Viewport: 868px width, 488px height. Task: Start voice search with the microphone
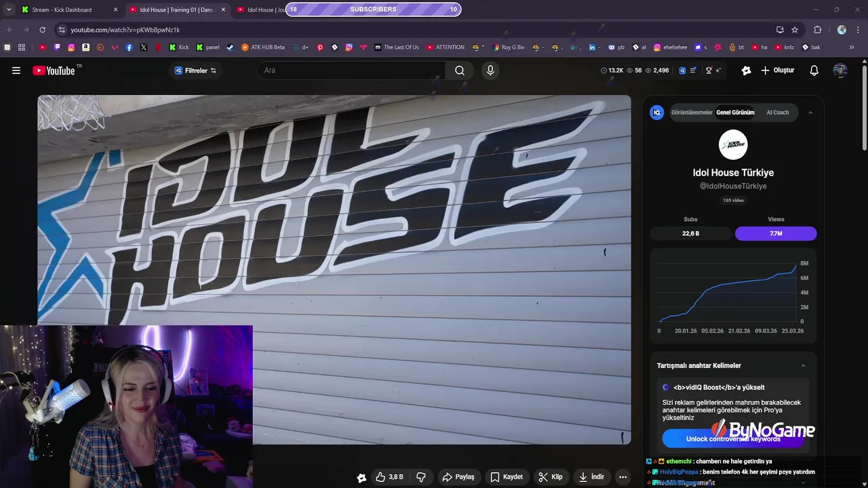point(490,70)
